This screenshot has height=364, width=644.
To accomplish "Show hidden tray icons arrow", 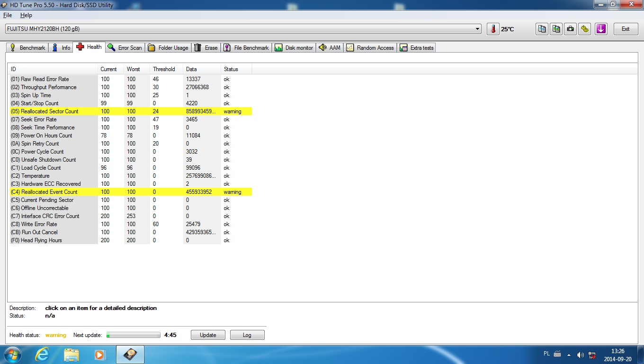I will coord(569,355).
